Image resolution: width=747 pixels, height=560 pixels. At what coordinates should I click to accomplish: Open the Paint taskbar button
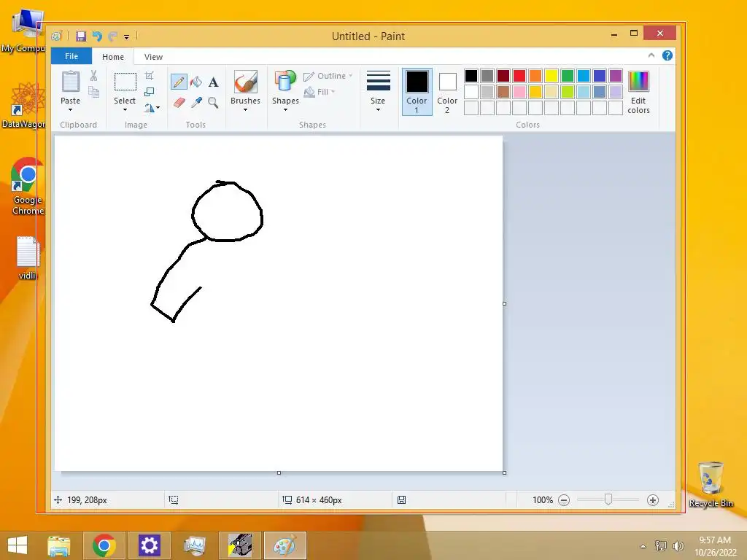(x=285, y=545)
